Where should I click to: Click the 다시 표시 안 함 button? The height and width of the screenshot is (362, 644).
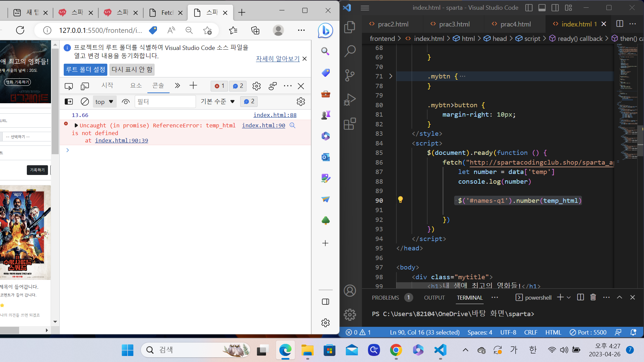[x=132, y=69]
